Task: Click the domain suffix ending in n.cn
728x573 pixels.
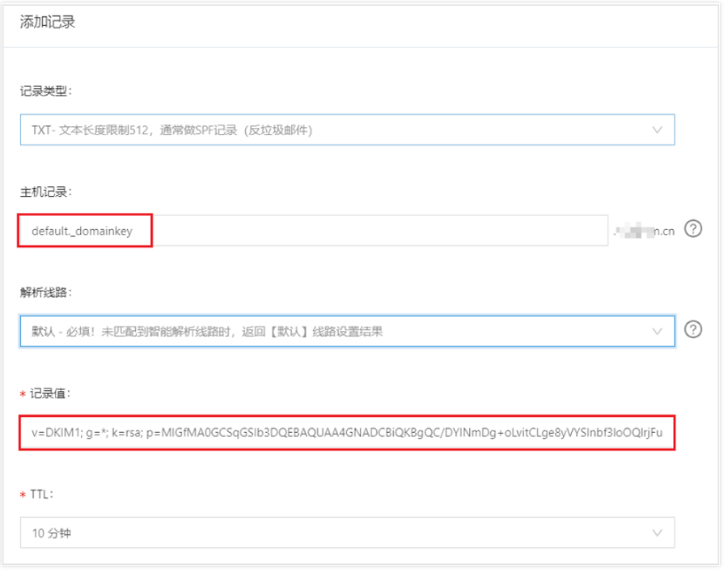Action: (645, 231)
